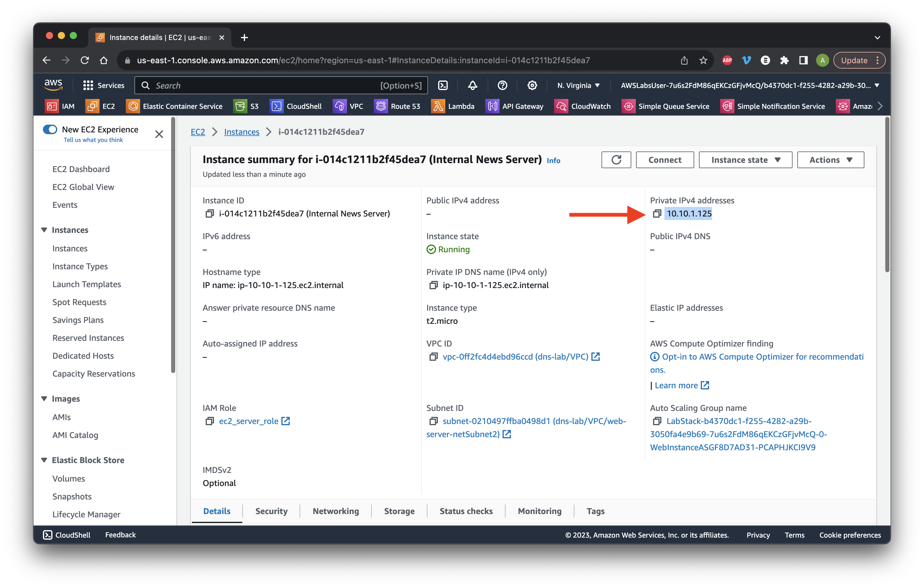Open EC2 Dashboard in the sidebar
This screenshot has height=588, width=924.
point(81,169)
